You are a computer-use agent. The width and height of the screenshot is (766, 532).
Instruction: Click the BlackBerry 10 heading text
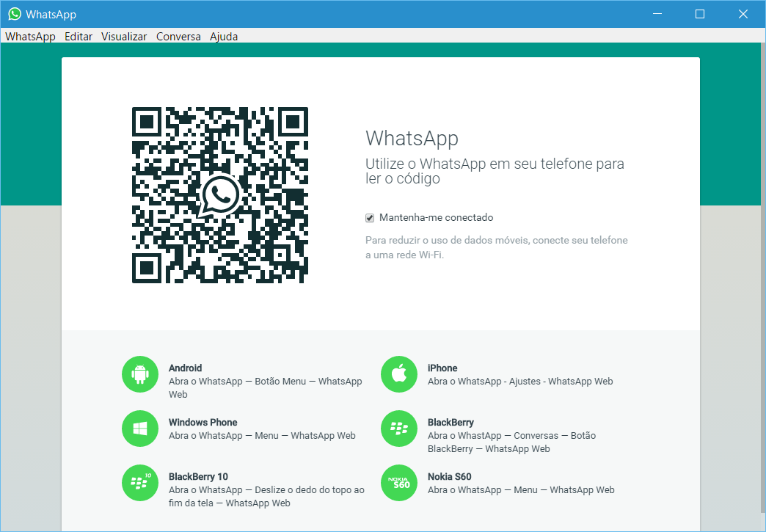(198, 477)
